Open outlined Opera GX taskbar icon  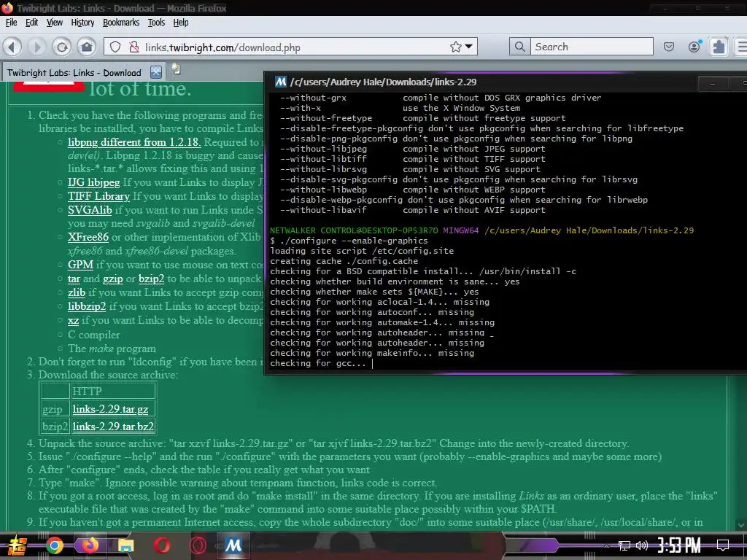pos(197,545)
